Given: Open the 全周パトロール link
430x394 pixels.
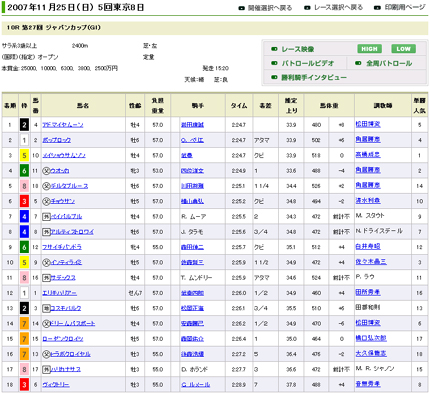Looking at the screenshot, I should [x=389, y=63].
